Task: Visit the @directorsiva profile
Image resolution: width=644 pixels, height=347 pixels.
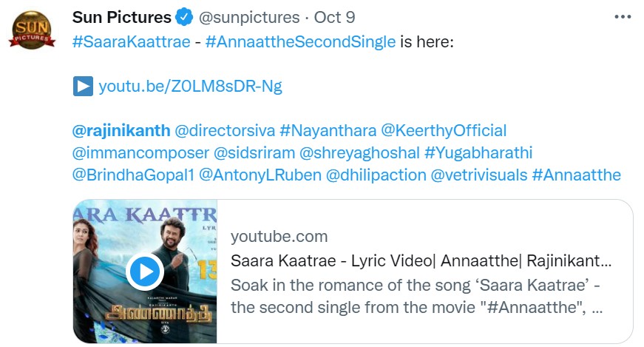Action: (x=225, y=131)
